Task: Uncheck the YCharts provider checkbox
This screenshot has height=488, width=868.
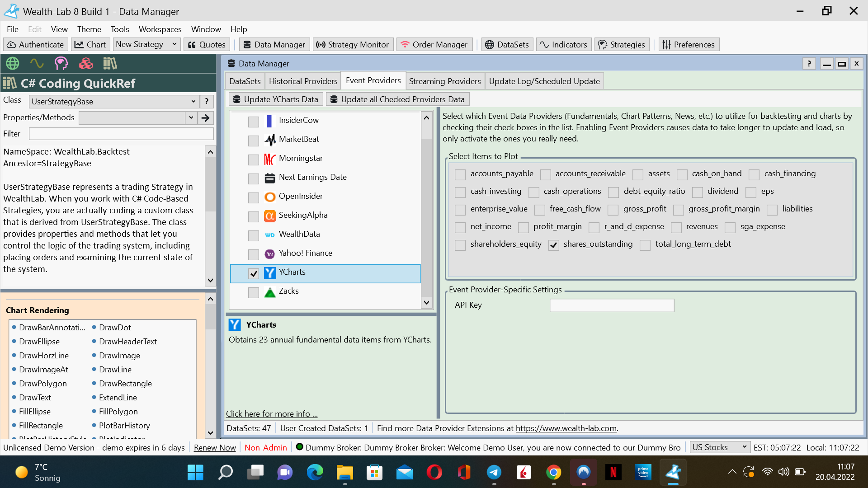Action: pyautogui.click(x=254, y=273)
